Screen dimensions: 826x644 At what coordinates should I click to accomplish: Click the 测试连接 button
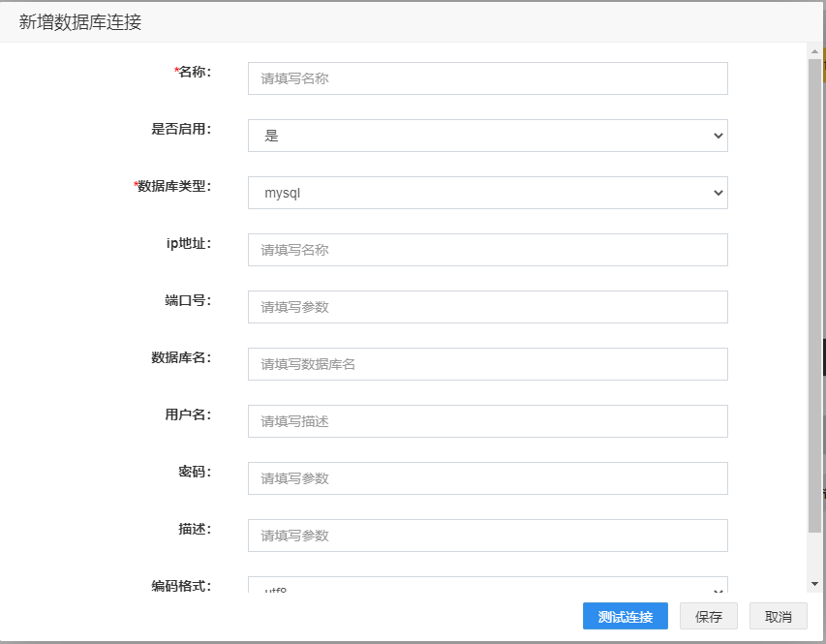coord(626,616)
